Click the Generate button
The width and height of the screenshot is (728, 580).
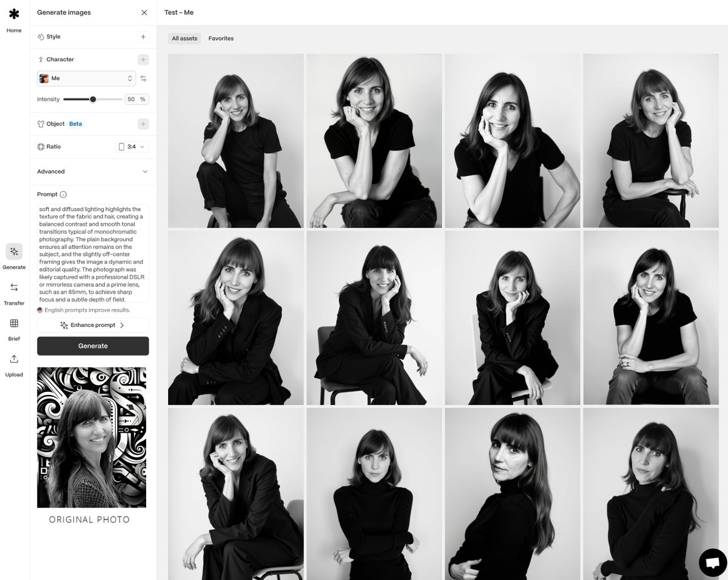click(92, 346)
